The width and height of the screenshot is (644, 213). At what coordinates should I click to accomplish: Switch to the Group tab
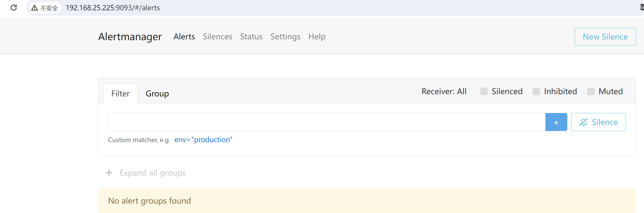(x=157, y=94)
